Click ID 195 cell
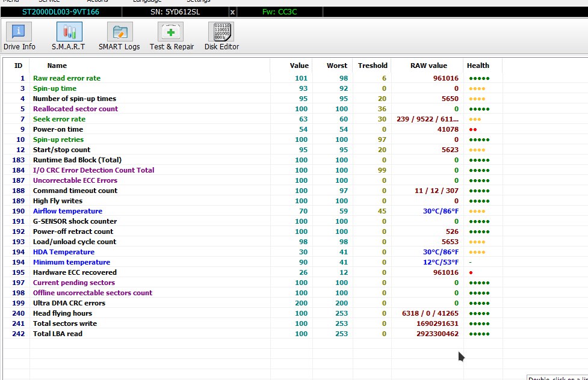 (x=18, y=272)
